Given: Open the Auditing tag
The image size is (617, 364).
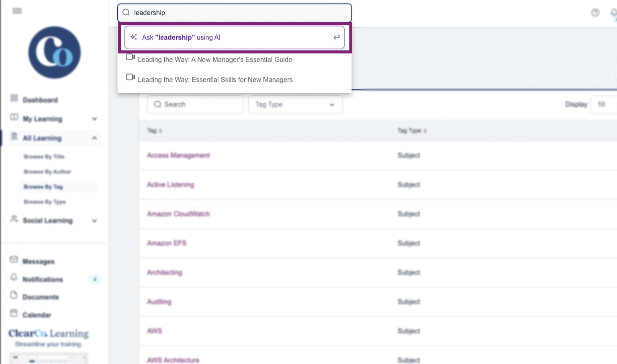Looking at the screenshot, I should (159, 302).
